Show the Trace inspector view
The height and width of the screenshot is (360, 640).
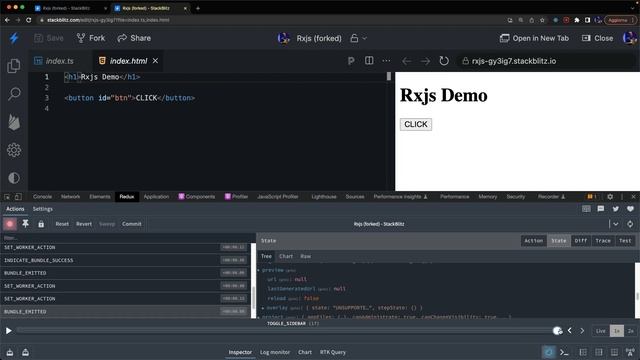[603, 241]
